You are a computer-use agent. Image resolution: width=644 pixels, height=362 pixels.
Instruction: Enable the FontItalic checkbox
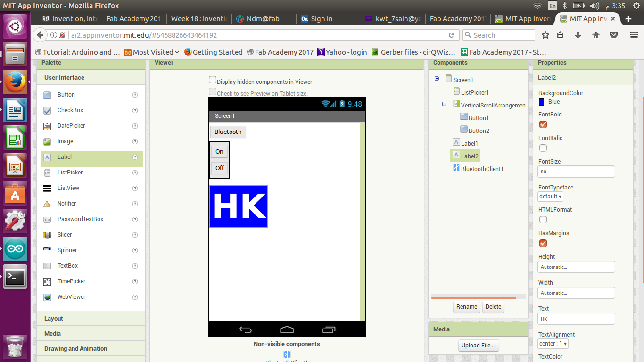[x=543, y=148]
